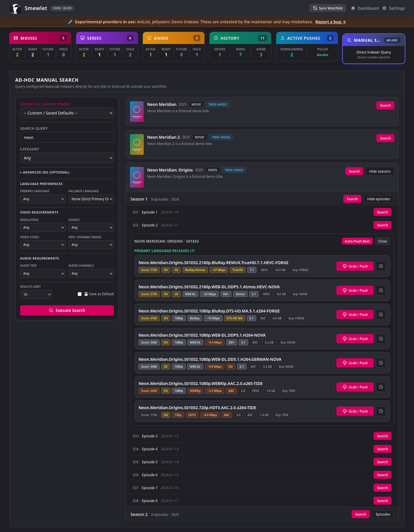Block the 1080p WEBRip TIDE release
Image resolution: width=414 pixels, height=532 pixels.
pyautogui.click(x=381, y=387)
